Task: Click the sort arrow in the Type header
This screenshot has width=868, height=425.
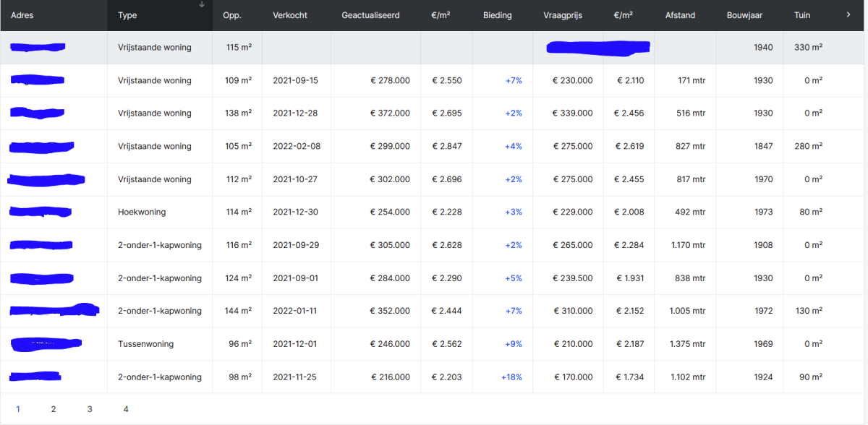Action: pos(202,5)
